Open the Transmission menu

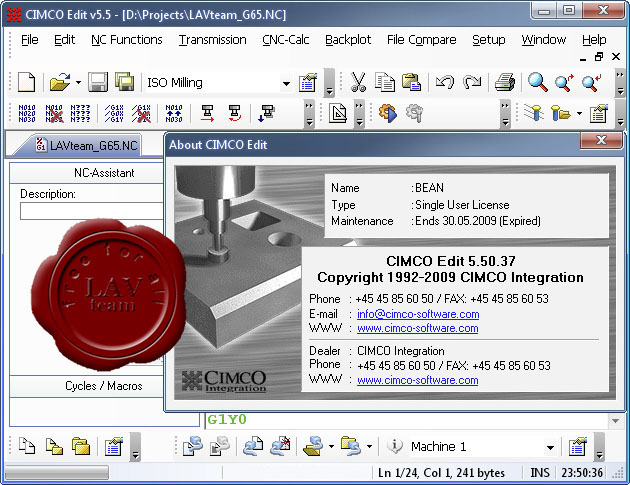213,40
